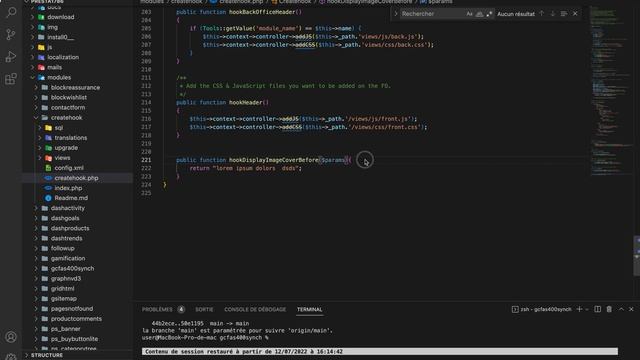Split the terminal panel

click(x=597, y=309)
